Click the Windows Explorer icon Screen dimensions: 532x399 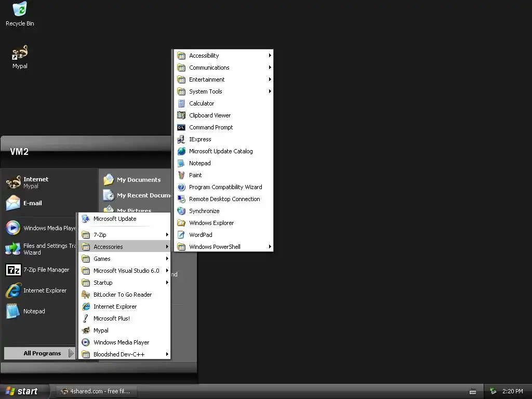(181, 223)
